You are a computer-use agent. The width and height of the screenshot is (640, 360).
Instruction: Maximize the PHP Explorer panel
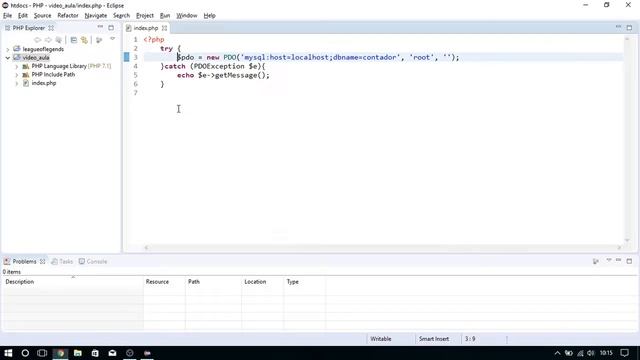coord(111,28)
